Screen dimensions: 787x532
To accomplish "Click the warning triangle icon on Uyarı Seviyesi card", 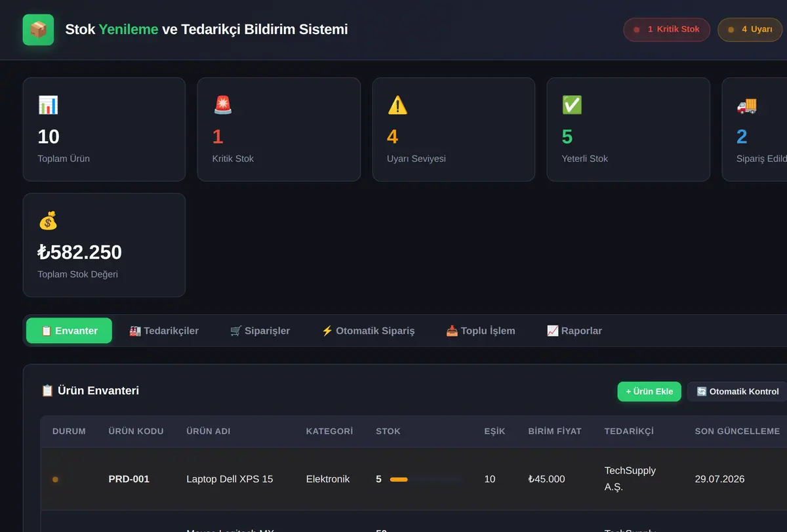I will (x=397, y=105).
